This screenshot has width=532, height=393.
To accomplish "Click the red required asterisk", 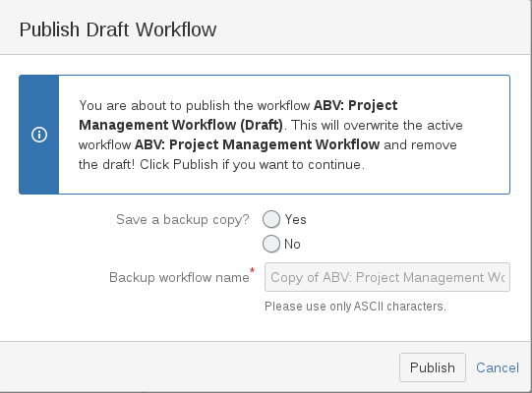I will click(252, 270).
